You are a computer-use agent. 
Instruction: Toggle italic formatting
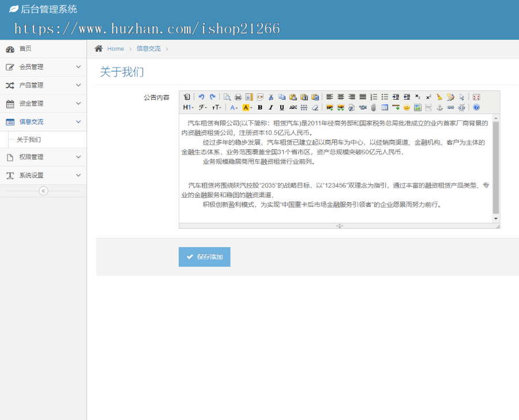270,107
